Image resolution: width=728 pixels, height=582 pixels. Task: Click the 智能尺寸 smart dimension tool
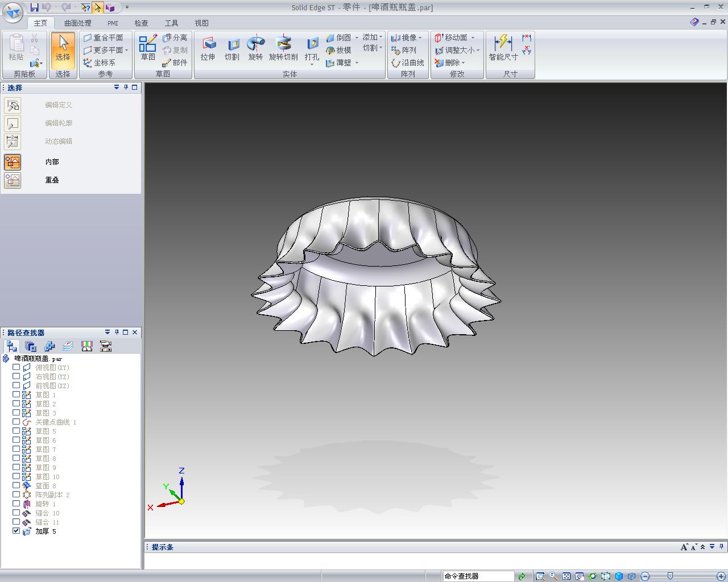[x=503, y=48]
